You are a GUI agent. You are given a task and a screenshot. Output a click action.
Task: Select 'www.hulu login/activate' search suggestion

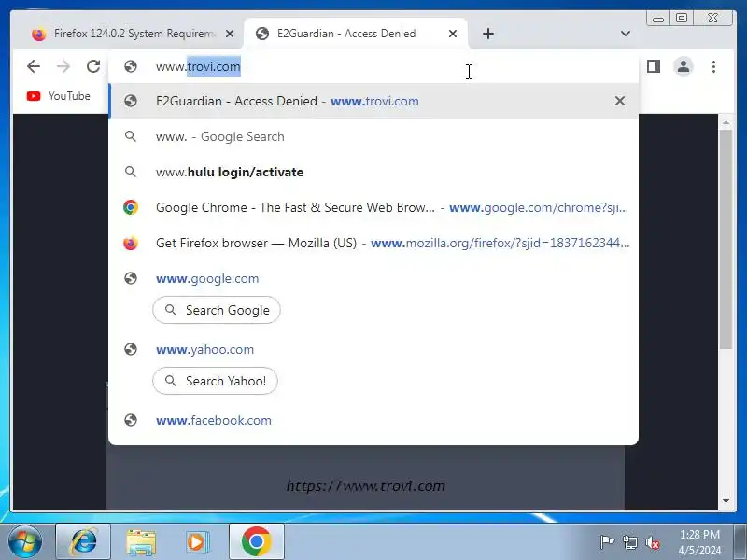point(373,172)
